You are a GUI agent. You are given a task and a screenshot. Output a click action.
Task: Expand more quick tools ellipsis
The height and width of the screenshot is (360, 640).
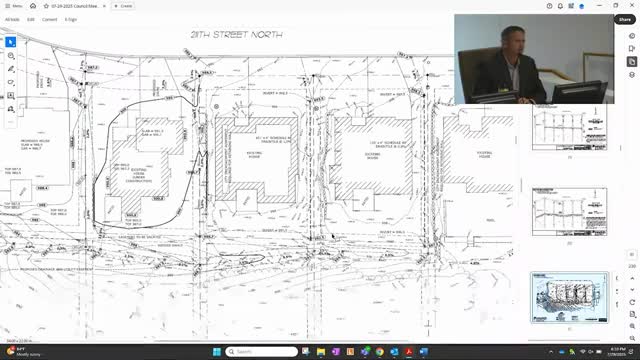11,122
